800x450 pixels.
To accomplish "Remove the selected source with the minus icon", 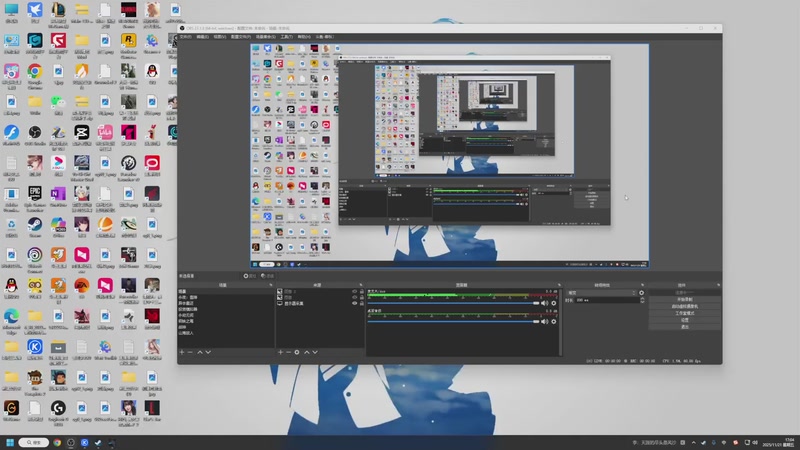I will 288,352.
